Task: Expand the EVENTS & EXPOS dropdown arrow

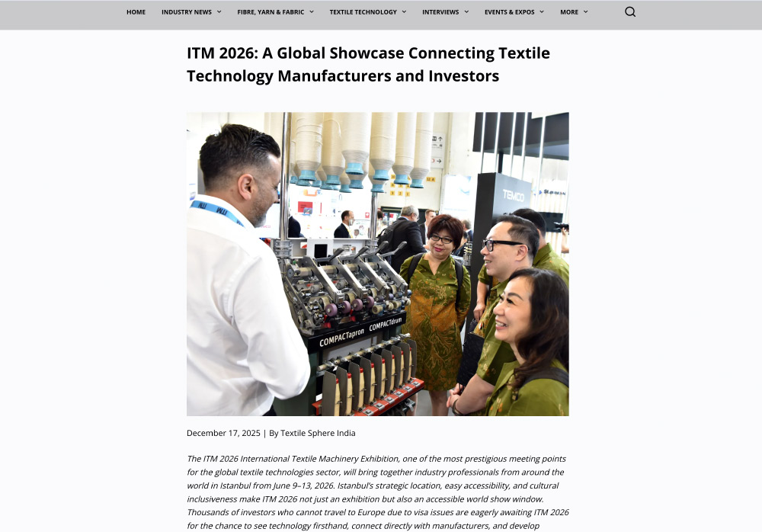Action: coord(542,12)
